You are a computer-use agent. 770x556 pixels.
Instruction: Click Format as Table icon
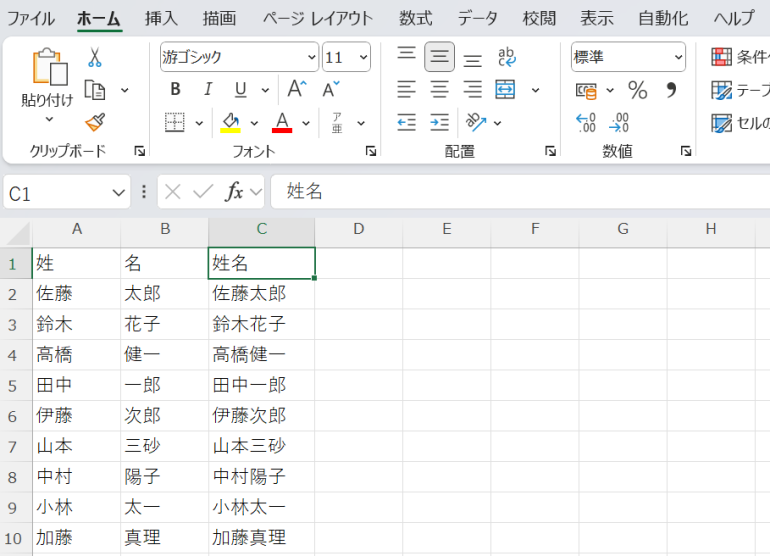click(721, 90)
